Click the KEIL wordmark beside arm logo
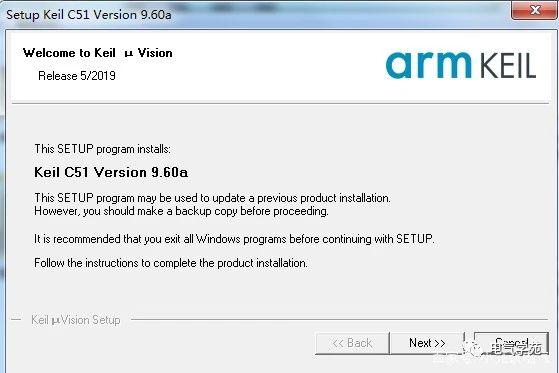This screenshot has width=559, height=373. pyautogui.click(x=508, y=66)
